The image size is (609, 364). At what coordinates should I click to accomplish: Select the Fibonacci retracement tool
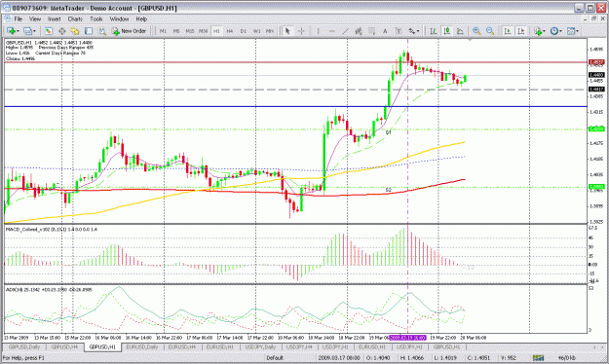(371, 31)
